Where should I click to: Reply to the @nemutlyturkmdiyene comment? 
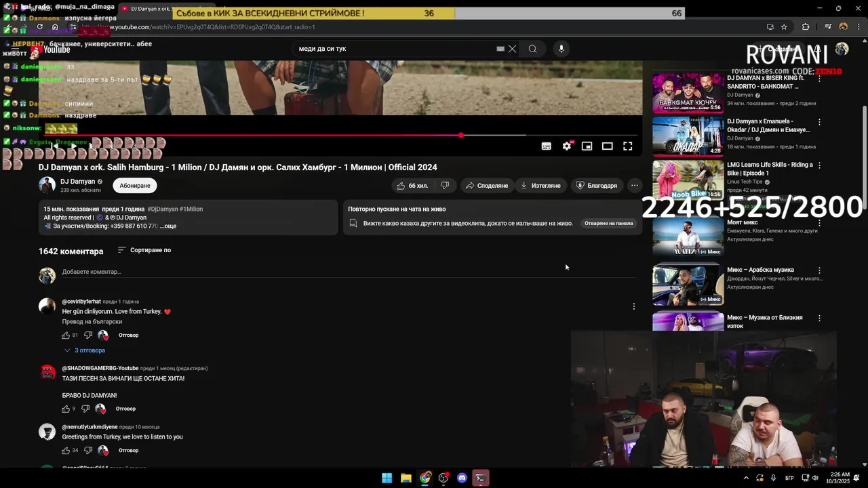tap(128, 451)
